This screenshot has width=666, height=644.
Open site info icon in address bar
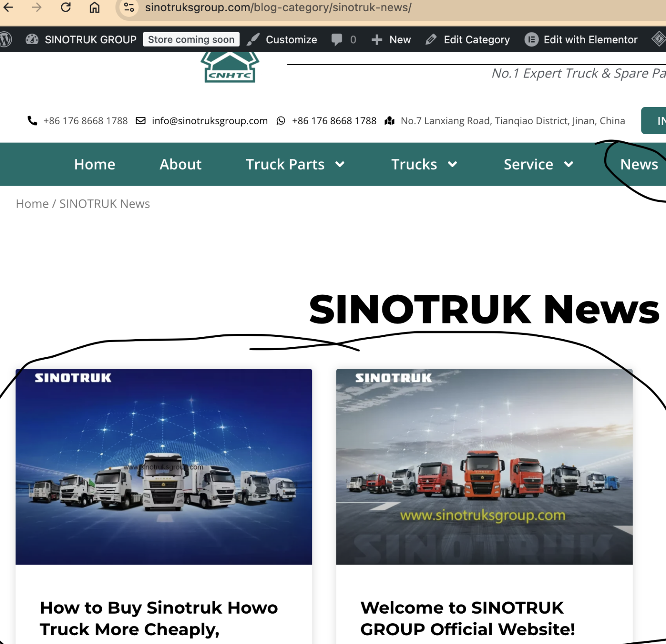(x=129, y=7)
